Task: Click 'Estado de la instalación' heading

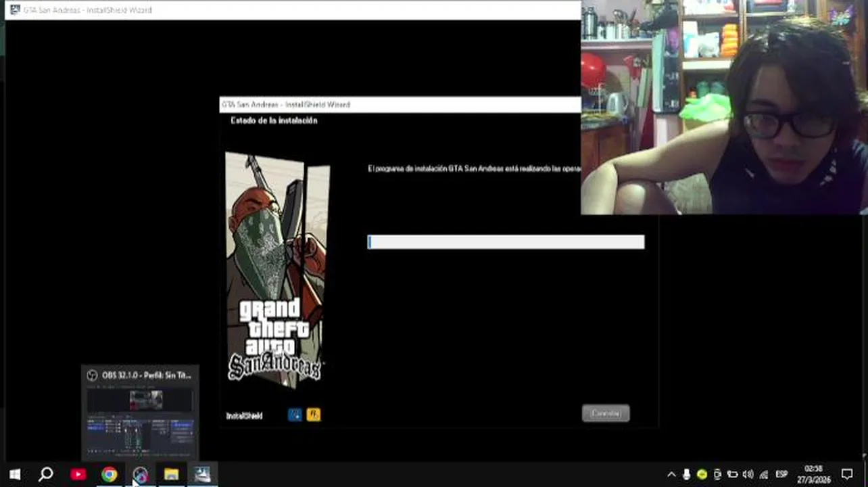Action: click(274, 120)
